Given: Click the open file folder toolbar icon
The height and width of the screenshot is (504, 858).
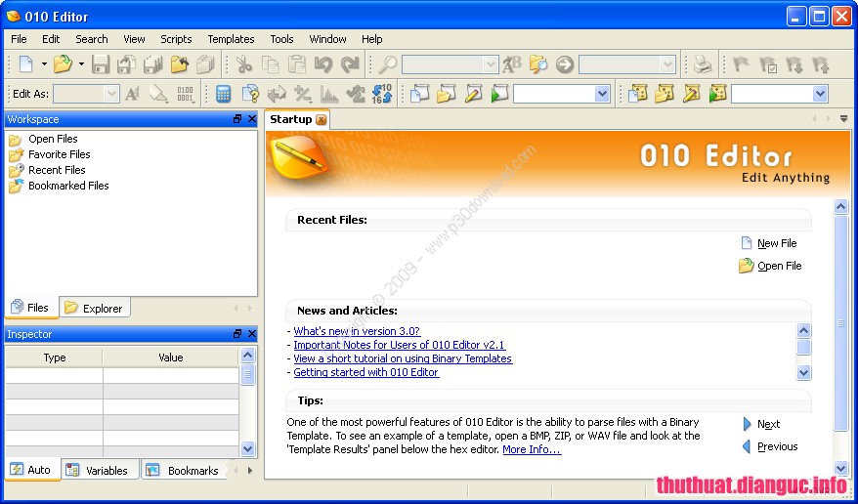Looking at the screenshot, I should [x=63, y=64].
